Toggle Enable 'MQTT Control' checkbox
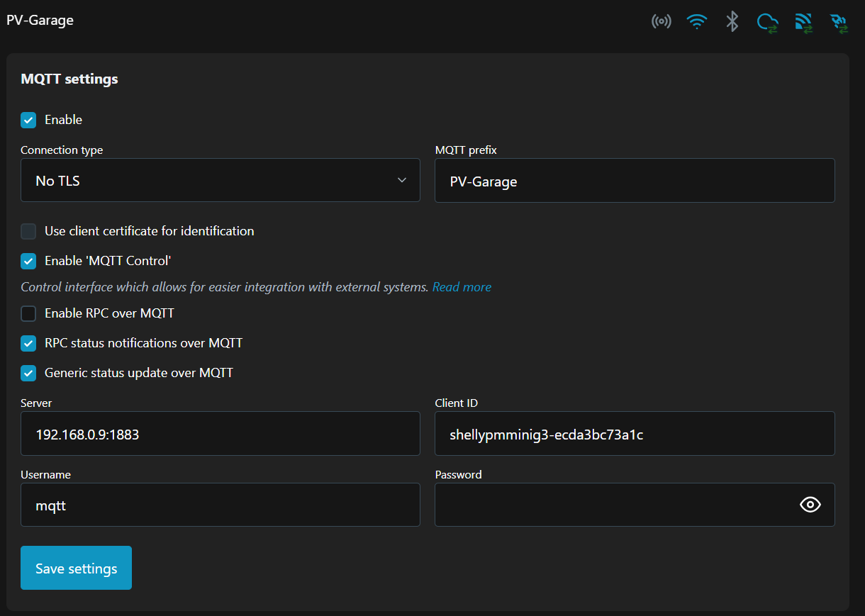The image size is (865, 616). tap(28, 261)
